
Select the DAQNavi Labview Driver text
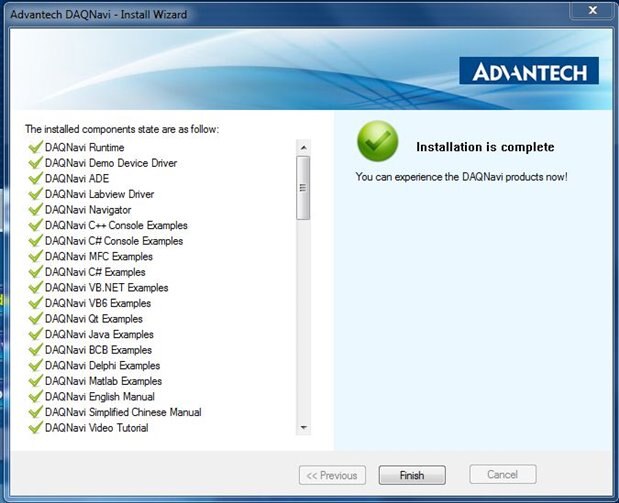pos(99,194)
